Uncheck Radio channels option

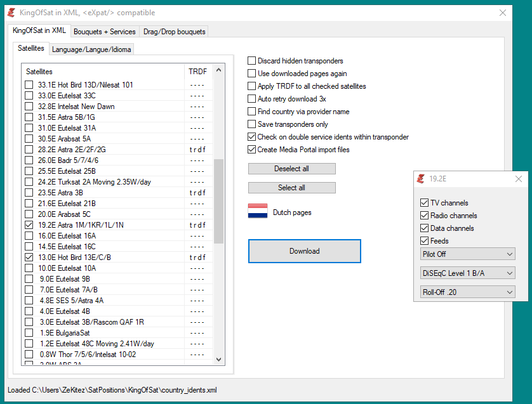(x=424, y=215)
